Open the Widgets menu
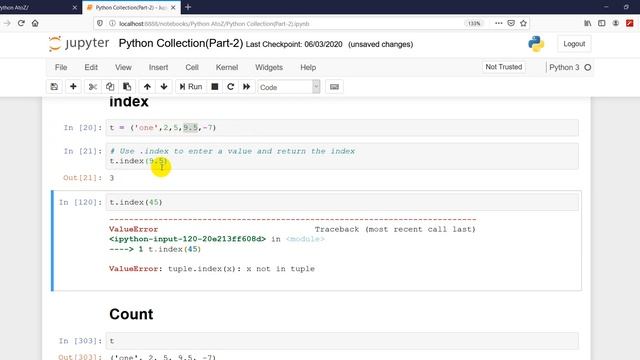This screenshot has height=360, width=640. pos(269,67)
